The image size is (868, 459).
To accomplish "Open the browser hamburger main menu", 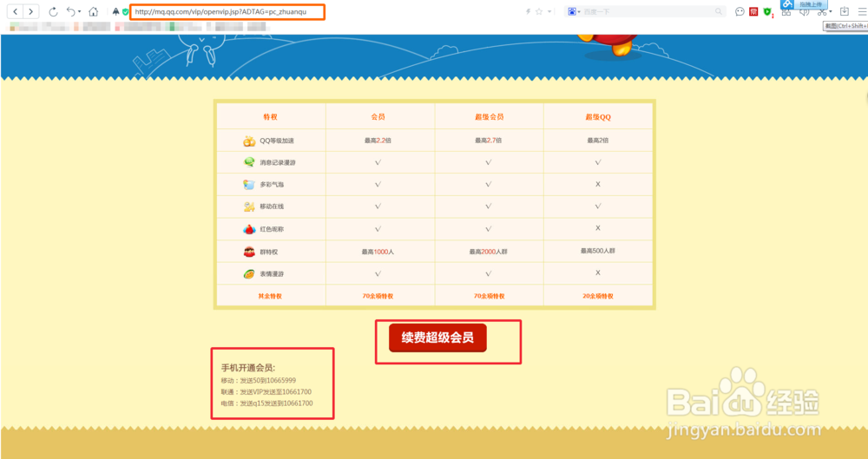I will (x=862, y=11).
